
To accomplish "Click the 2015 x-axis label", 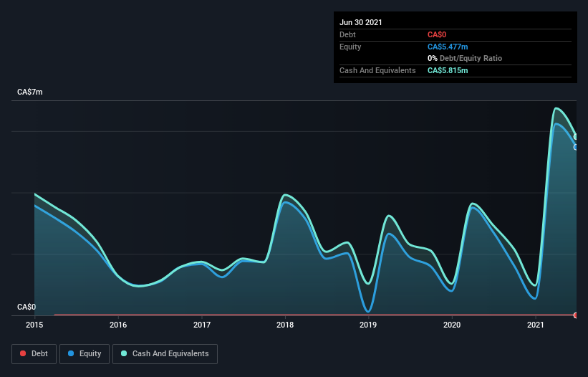I will pyautogui.click(x=34, y=325).
